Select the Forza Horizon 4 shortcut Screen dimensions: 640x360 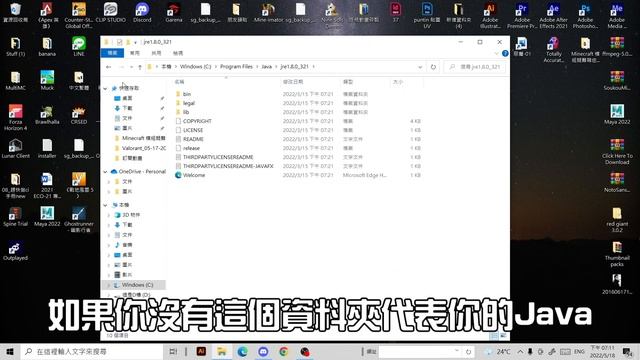click(16, 117)
